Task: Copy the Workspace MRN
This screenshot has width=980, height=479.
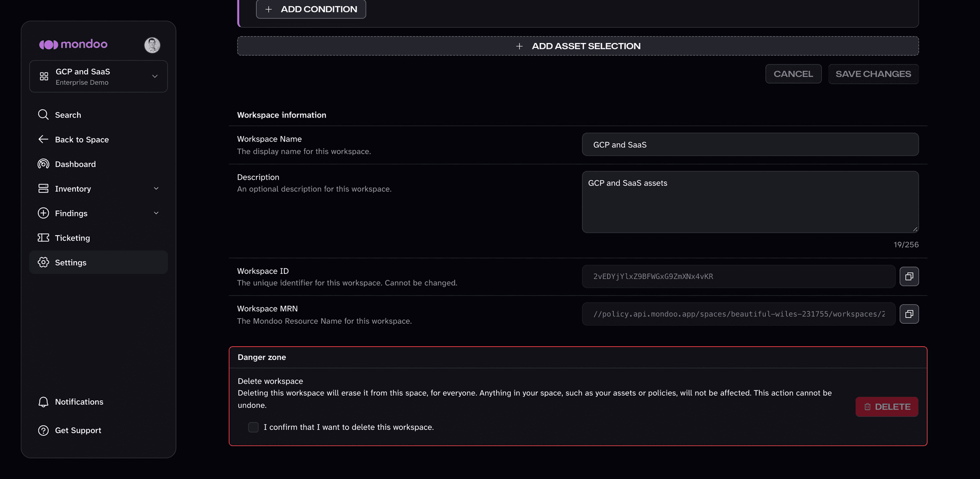Action: click(909, 314)
